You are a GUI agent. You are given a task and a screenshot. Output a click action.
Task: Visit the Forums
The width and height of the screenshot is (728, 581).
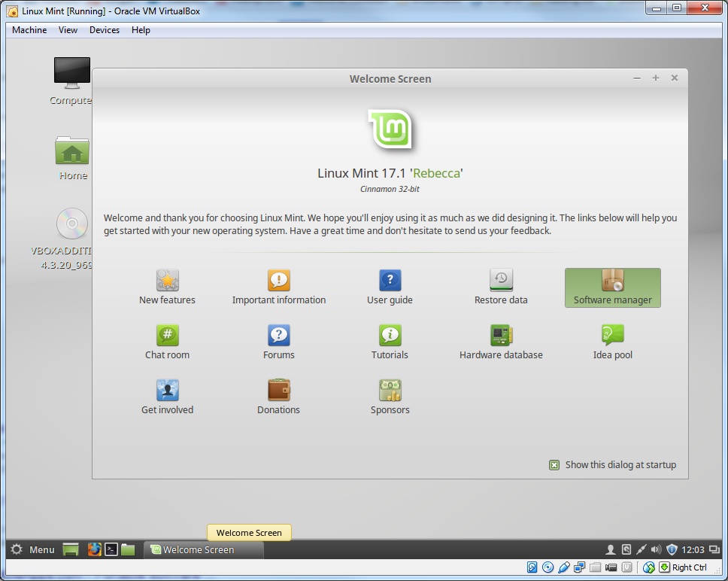tap(278, 342)
